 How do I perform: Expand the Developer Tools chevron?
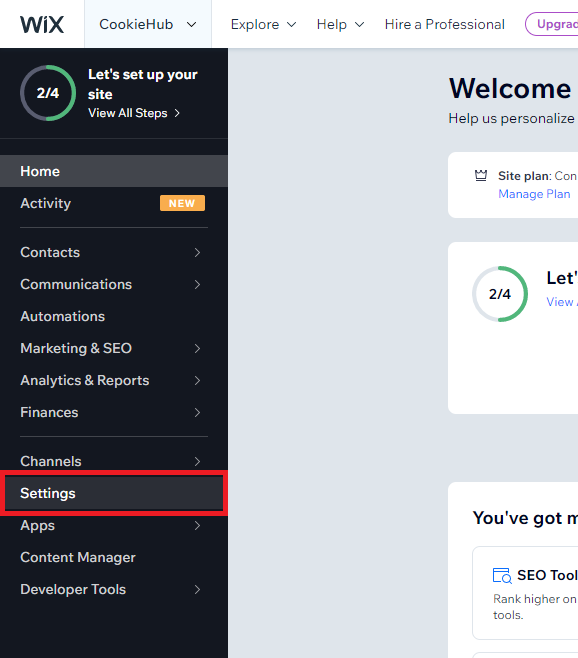point(197,589)
